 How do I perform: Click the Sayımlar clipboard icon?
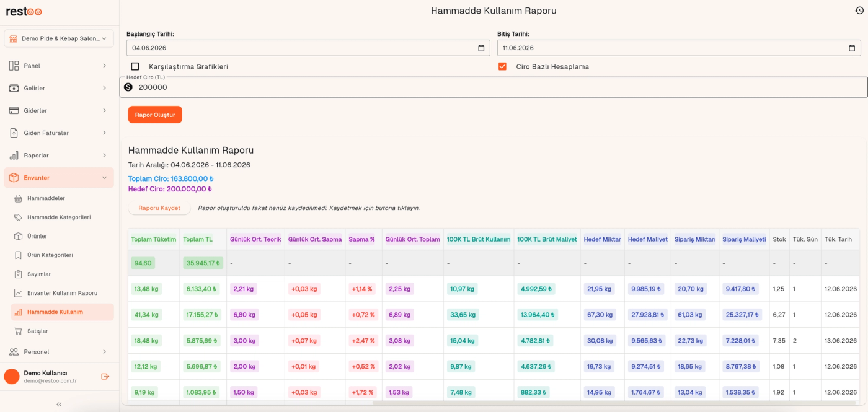click(x=18, y=274)
